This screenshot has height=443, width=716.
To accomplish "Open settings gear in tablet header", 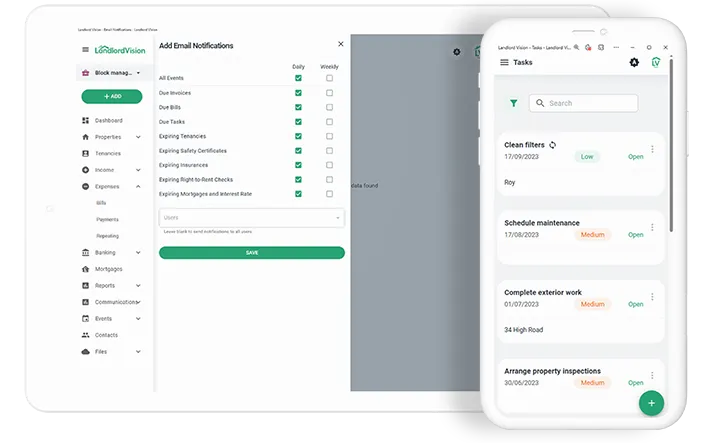I will pos(457,52).
